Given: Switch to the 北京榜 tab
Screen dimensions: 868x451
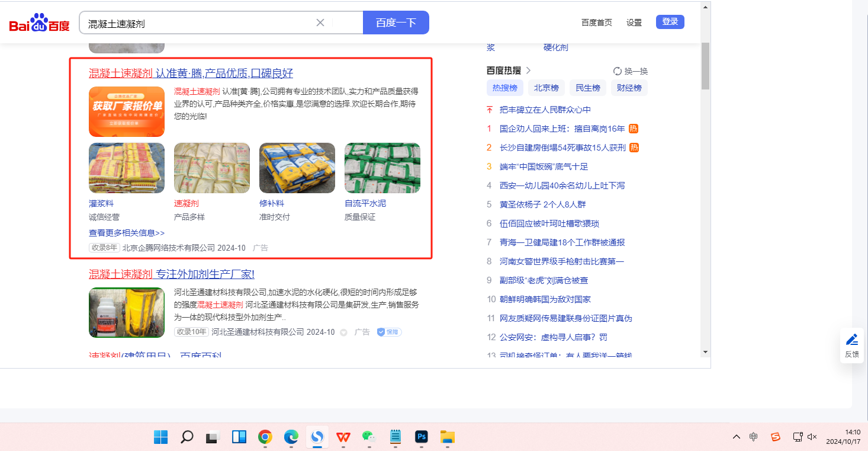Looking at the screenshot, I should click(546, 88).
